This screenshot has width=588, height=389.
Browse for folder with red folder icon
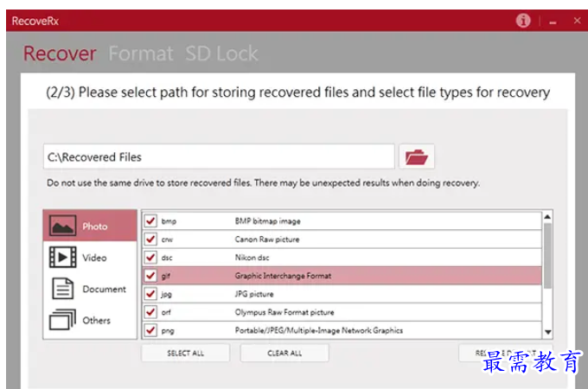coord(417,156)
